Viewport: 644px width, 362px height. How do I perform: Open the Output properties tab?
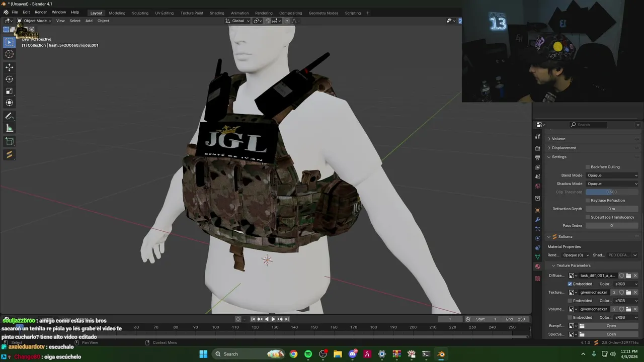(x=537, y=158)
